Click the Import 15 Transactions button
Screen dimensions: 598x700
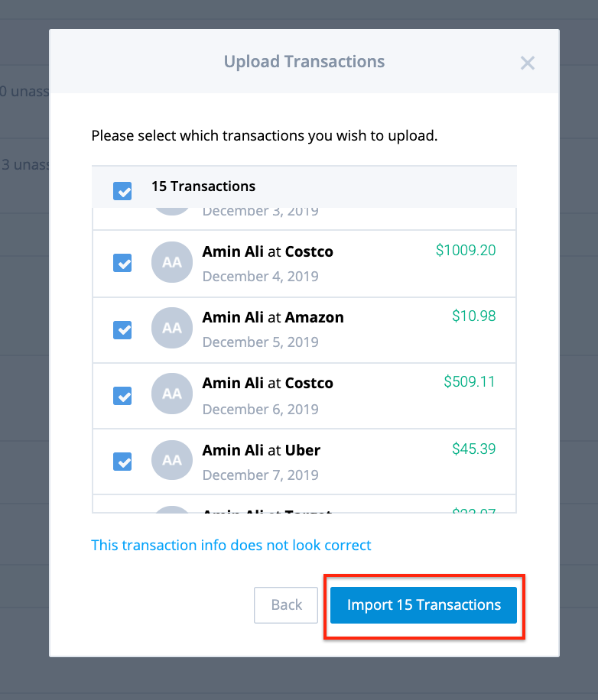424,605
